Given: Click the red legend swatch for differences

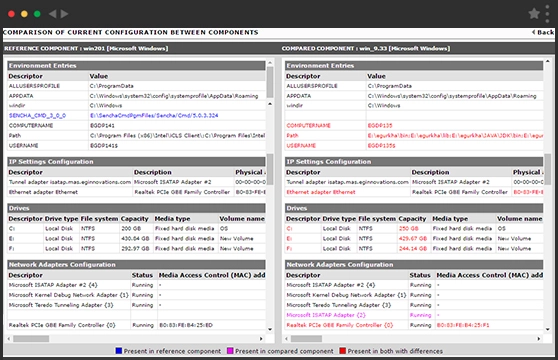Looking at the screenshot, I should pos(343,351).
